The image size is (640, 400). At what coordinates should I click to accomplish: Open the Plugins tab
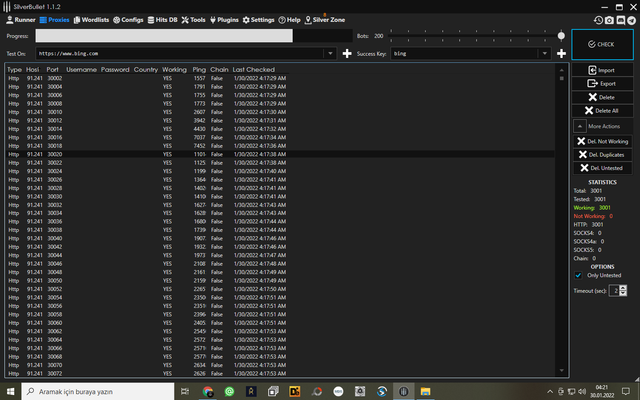click(x=224, y=20)
